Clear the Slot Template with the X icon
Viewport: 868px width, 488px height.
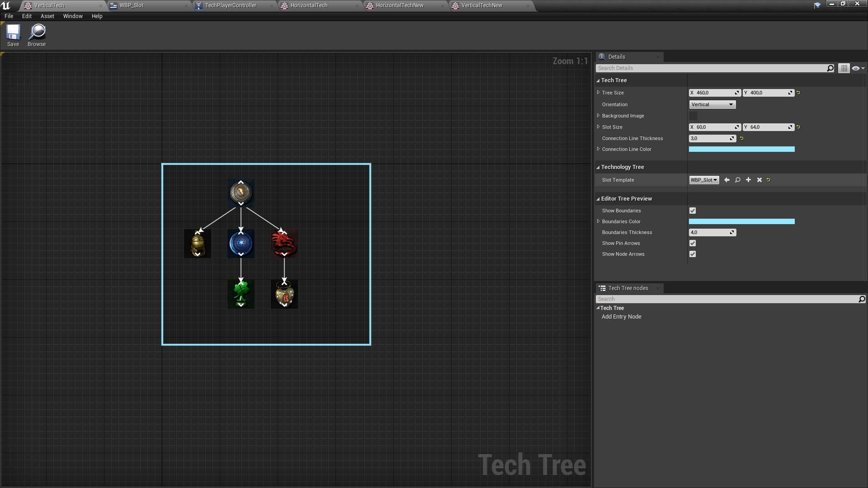[x=759, y=180]
